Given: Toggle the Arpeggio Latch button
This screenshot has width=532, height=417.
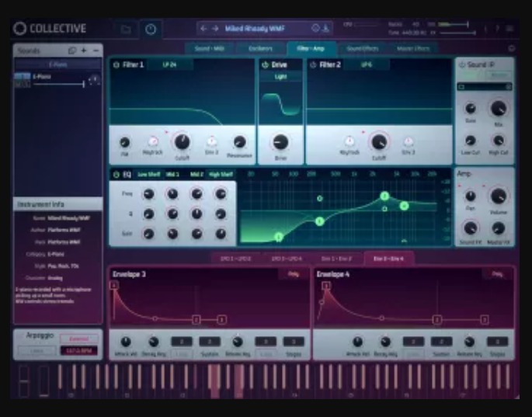Looking at the screenshot, I should (37, 351).
